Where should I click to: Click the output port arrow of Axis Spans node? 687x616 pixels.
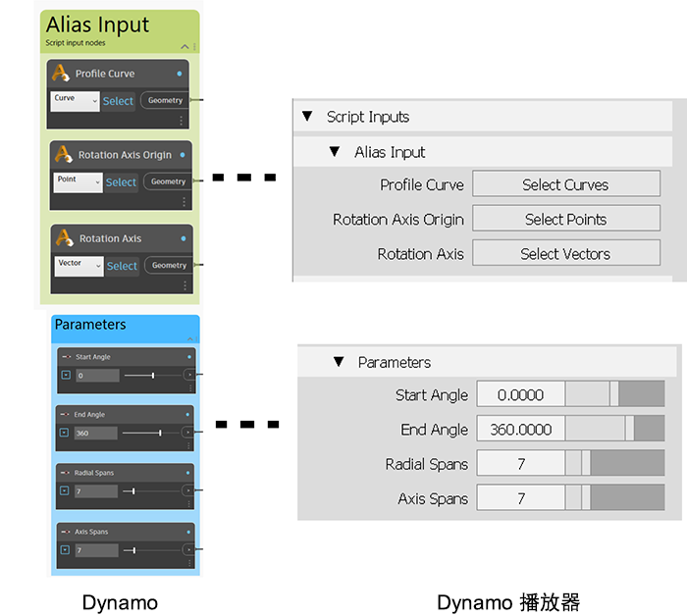(188, 549)
